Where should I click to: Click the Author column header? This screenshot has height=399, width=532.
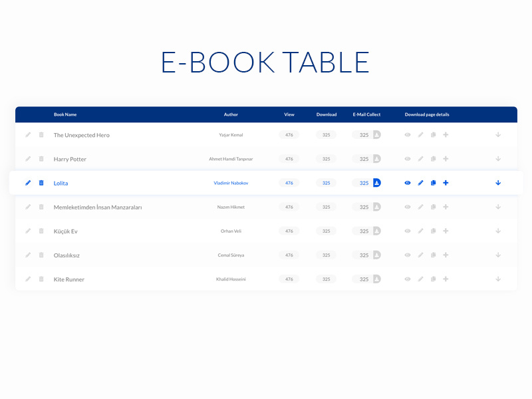[231, 114]
